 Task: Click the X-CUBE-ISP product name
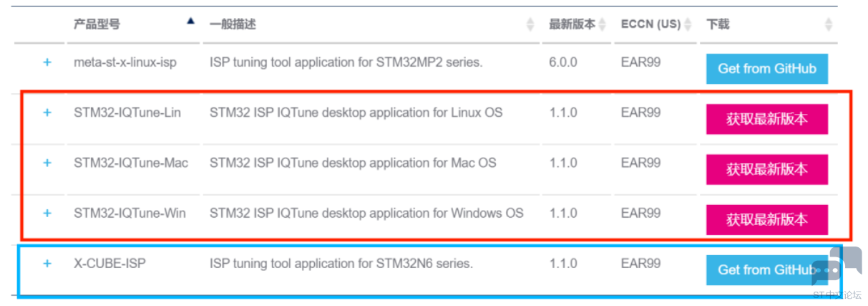pos(109,263)
